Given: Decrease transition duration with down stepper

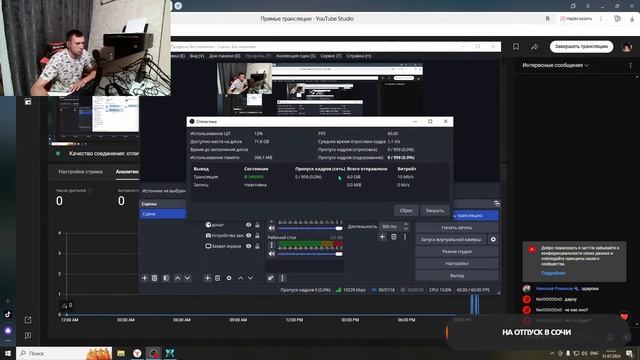Looking at the screenshot, I should 405,228.
